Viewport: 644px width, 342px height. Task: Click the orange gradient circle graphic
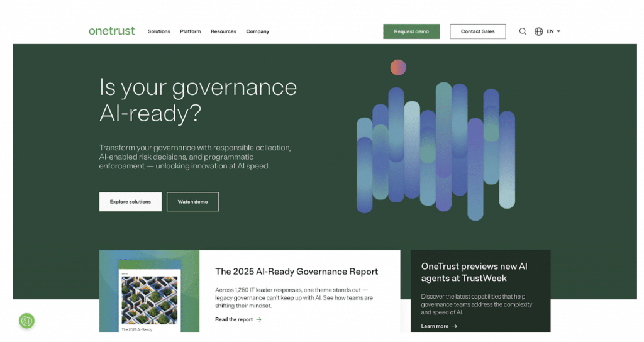[398, 67]
